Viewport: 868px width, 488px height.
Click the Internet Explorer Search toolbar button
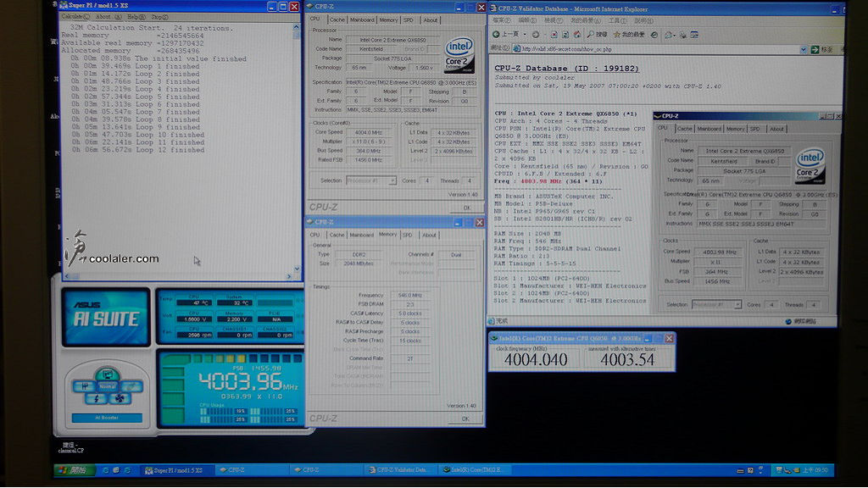point(598,34)
